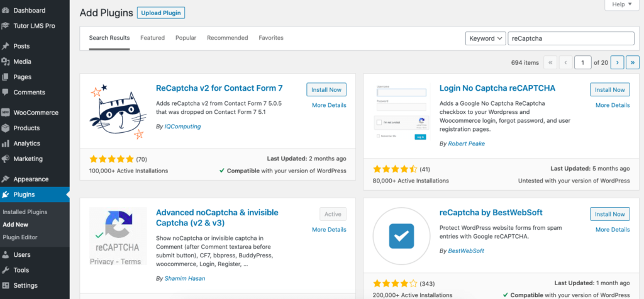Open Settings menu label in sidebar

click(25, 285)
